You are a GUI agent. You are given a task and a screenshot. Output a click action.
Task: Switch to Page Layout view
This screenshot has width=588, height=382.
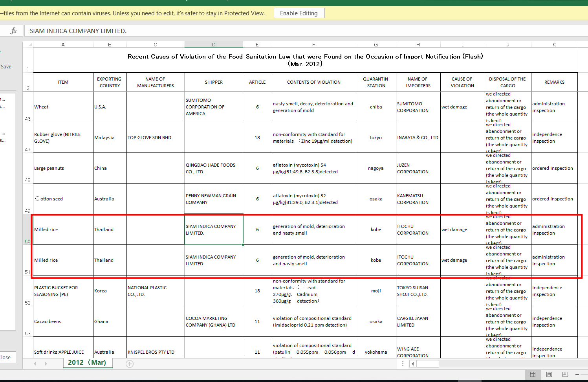[x=549, y=374]
